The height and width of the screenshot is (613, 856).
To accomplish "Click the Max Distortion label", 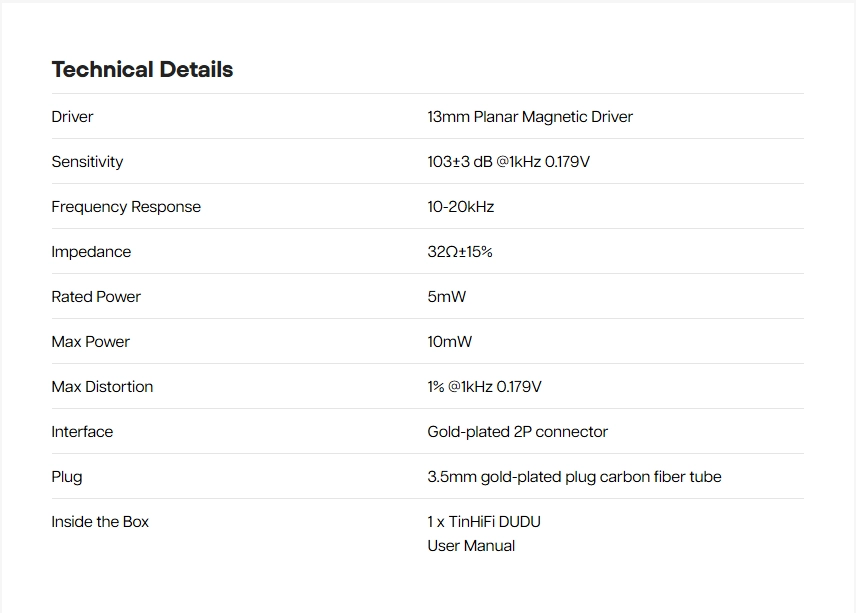I will point(102,387).
